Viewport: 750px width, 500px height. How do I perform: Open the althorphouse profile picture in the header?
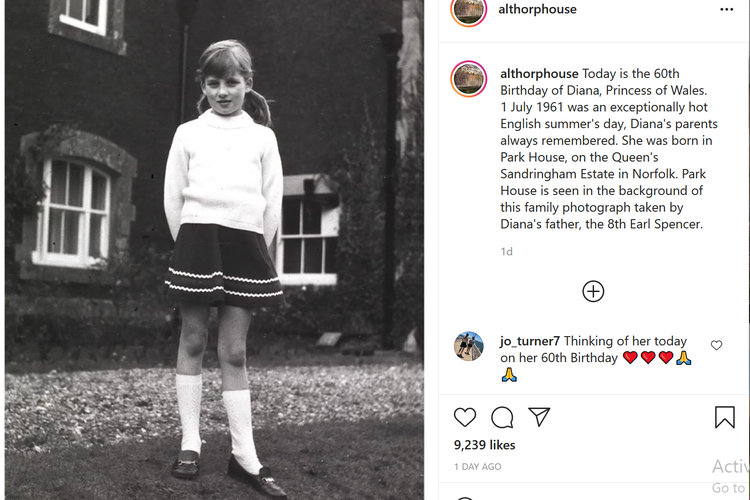tap(469, 10)
